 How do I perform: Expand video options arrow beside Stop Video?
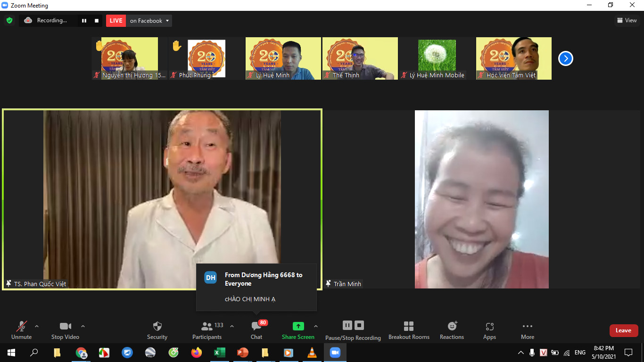click(83, 326)
